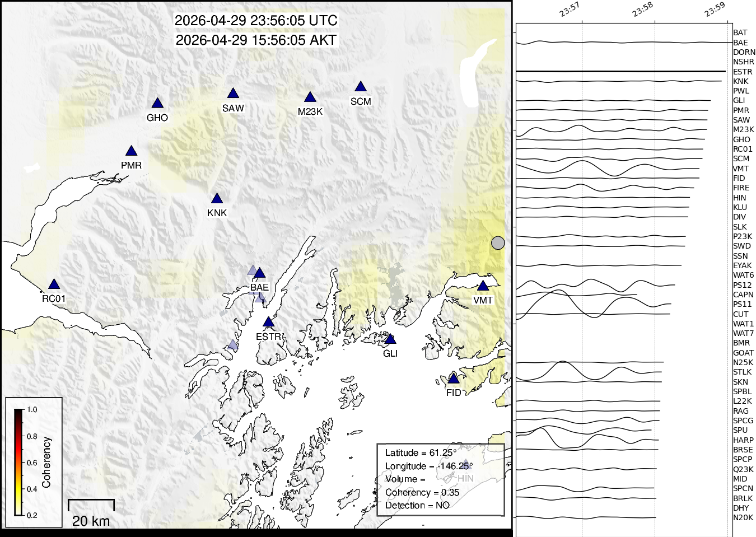Image resolution: width=756 pixels, height=537 pixels.
Task: Click the 23:59 time axis label
Action: pos(715,10)
